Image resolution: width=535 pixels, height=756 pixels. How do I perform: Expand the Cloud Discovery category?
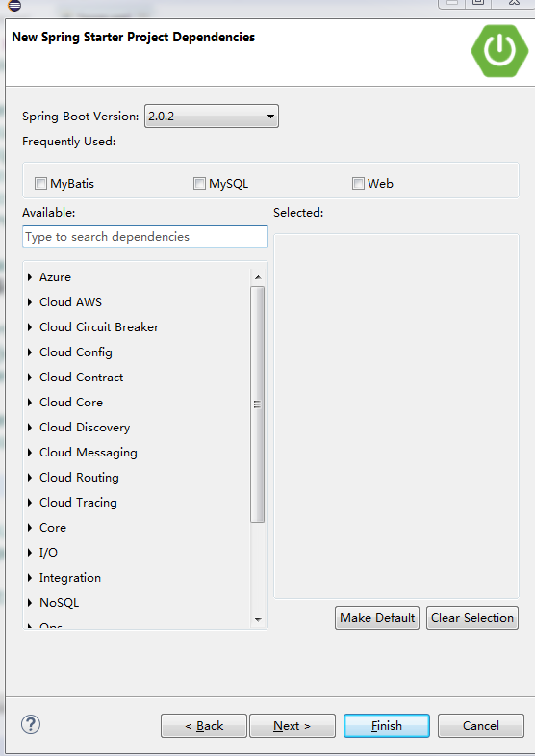click(30, 428)
